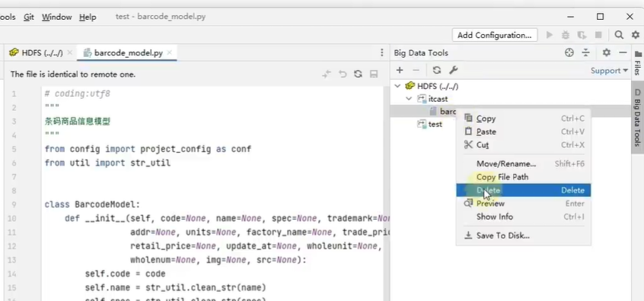
Task: Click the Run with Coverage icon
Action: click(582, 35)
